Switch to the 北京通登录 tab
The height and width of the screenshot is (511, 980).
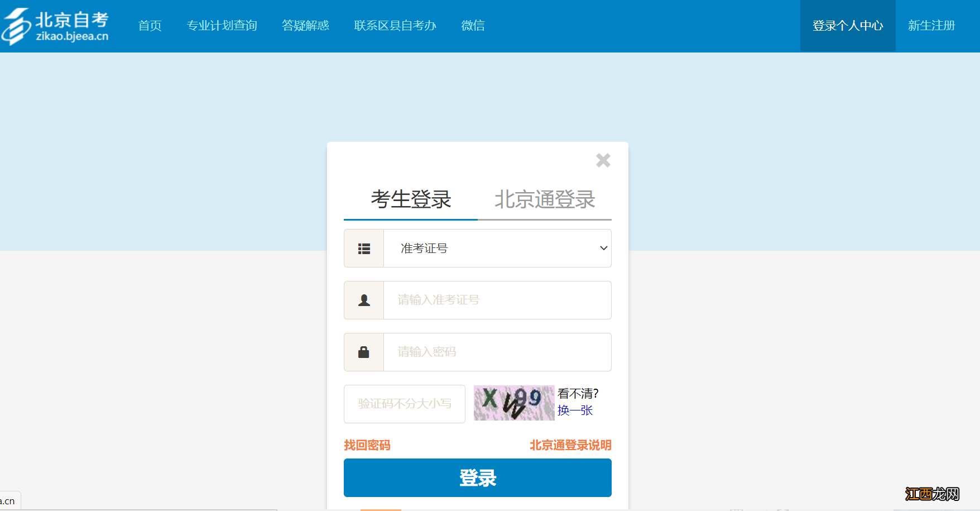545,199
